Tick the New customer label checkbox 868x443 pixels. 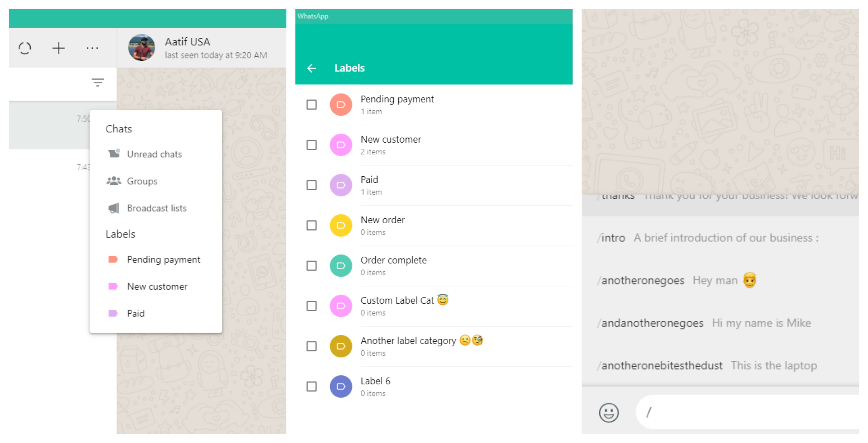click(x=311, y=145)
